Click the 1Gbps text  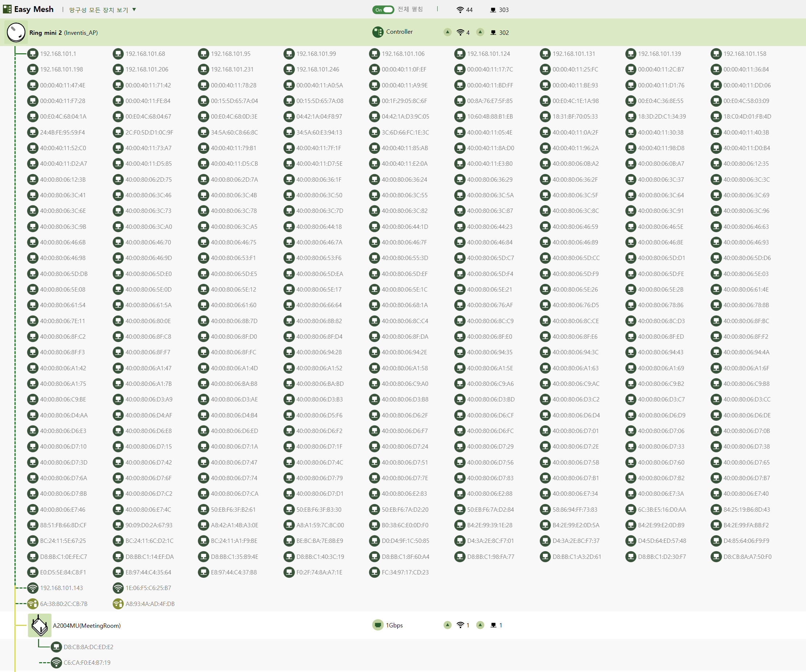[394, 625]
